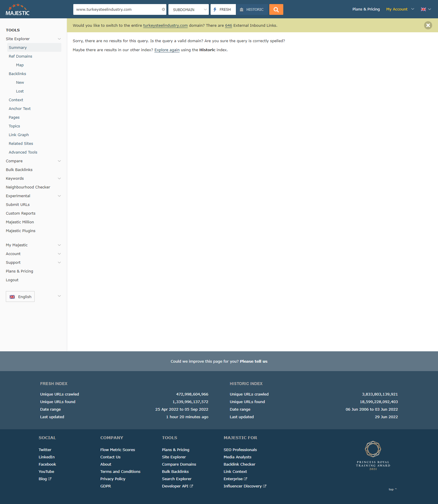438x504 pixels.
Task: Click Plans & Pricing in top header
Action: click(366, 9)
